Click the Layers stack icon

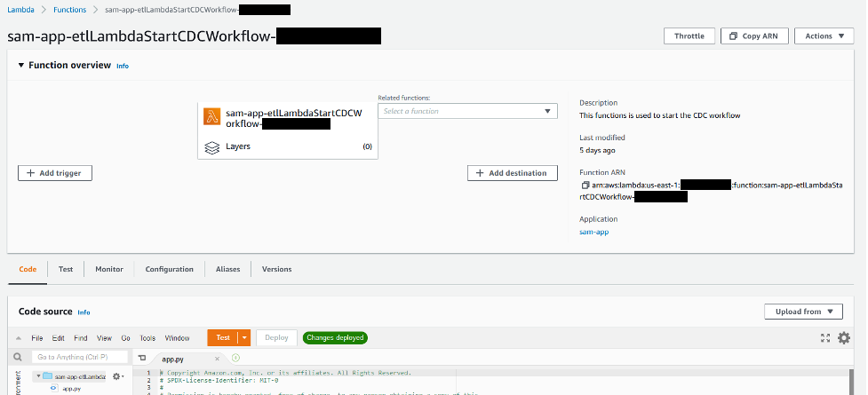[x=212, y=147]
